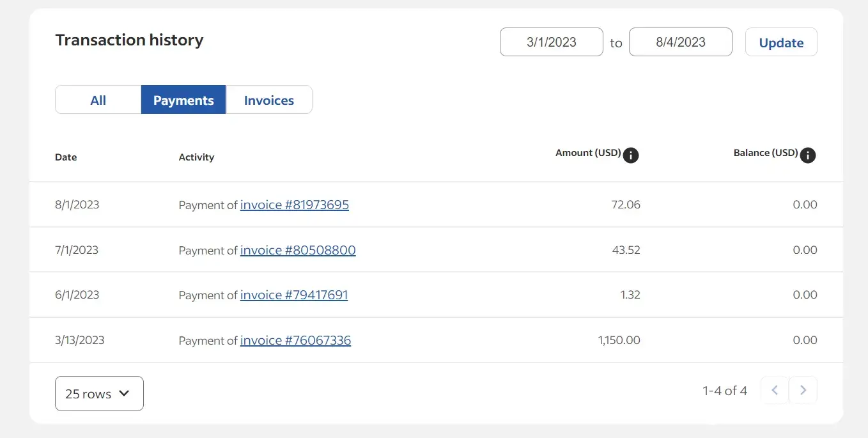Open invoice #81973695 link

pos(294,205)
